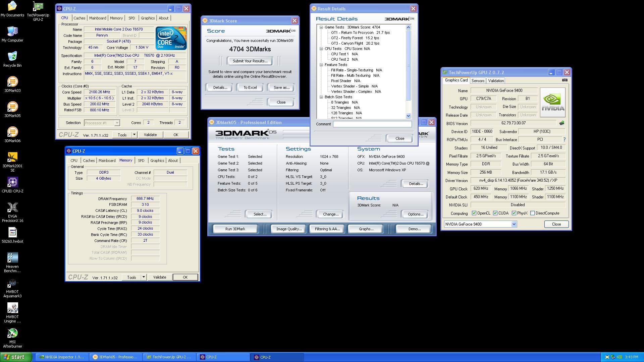This screenshot has width=644, height=362.
Task: Launch HWBOT Aquamark3 desktop shortcut
Action: pyautogui.click(x=12, y=288)
